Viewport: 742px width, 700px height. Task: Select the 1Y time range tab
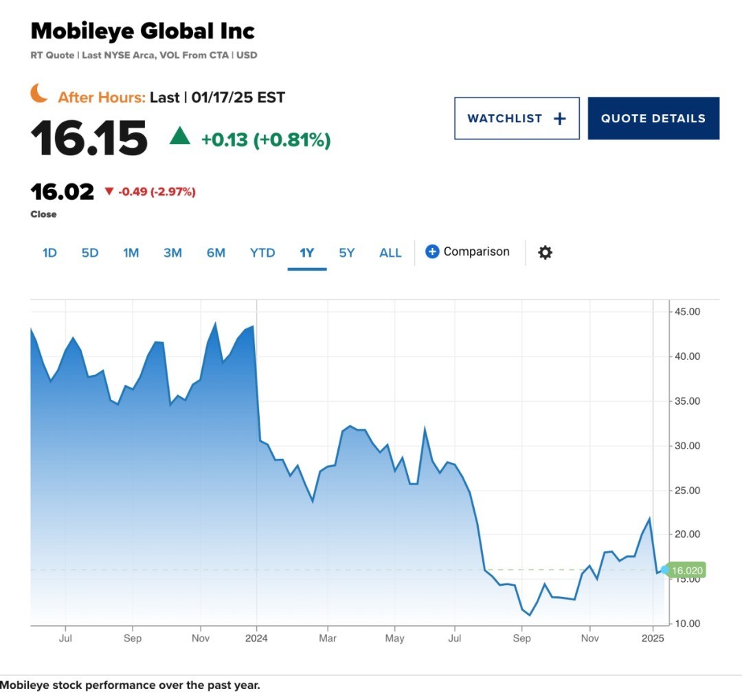click(306, 253)
